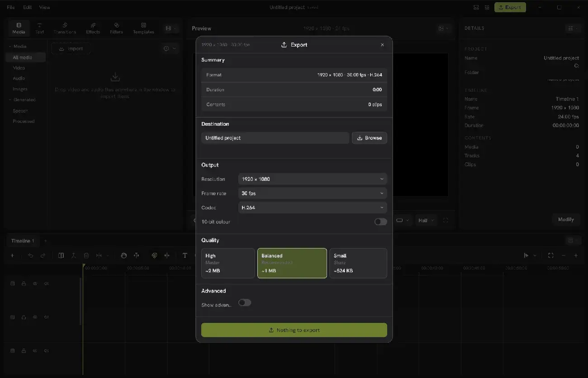Image resolution: width=588 pixels, height=378 pixels.
Task: Close the Export dialog with the X
Action: point(382,45)
